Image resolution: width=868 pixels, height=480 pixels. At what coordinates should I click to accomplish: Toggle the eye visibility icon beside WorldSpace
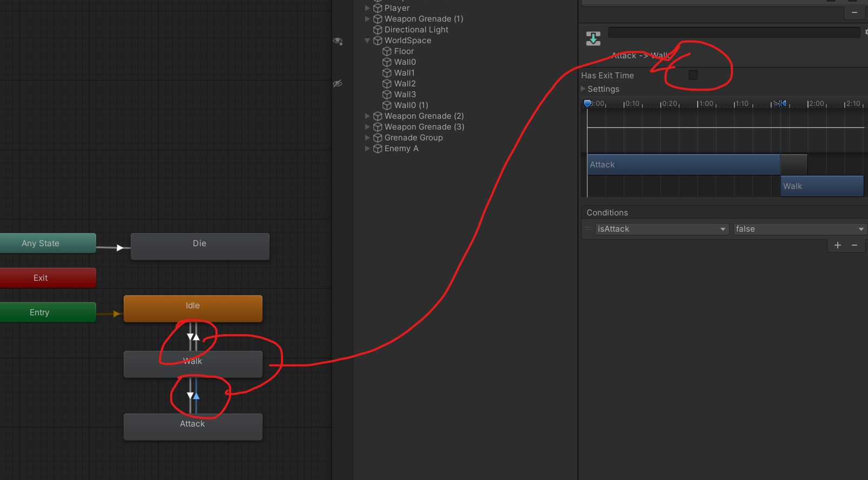click(x=338, y=41)
